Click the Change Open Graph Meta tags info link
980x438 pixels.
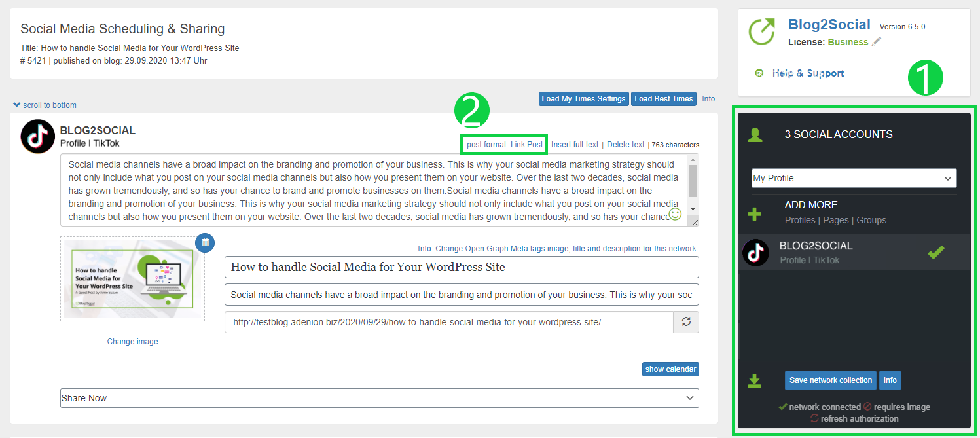pos(557,249)
